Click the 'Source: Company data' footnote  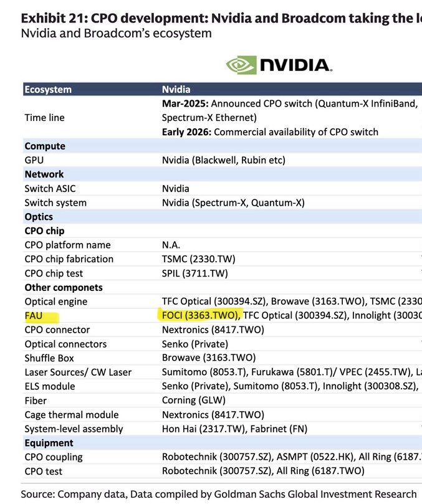[219, 494]
